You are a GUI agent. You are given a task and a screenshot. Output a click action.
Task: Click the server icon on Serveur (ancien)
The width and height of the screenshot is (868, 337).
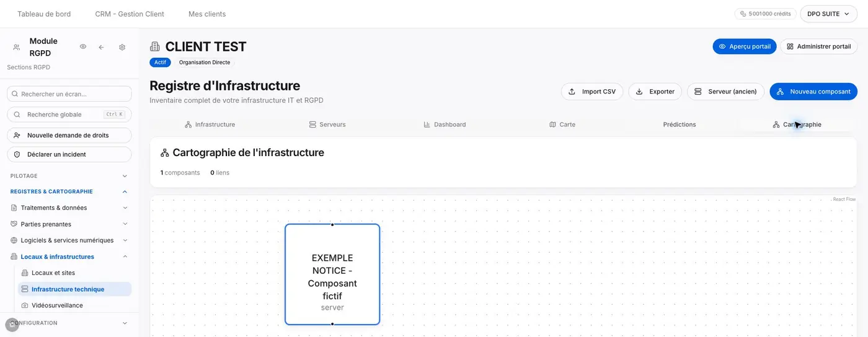(x=698, y=92)
